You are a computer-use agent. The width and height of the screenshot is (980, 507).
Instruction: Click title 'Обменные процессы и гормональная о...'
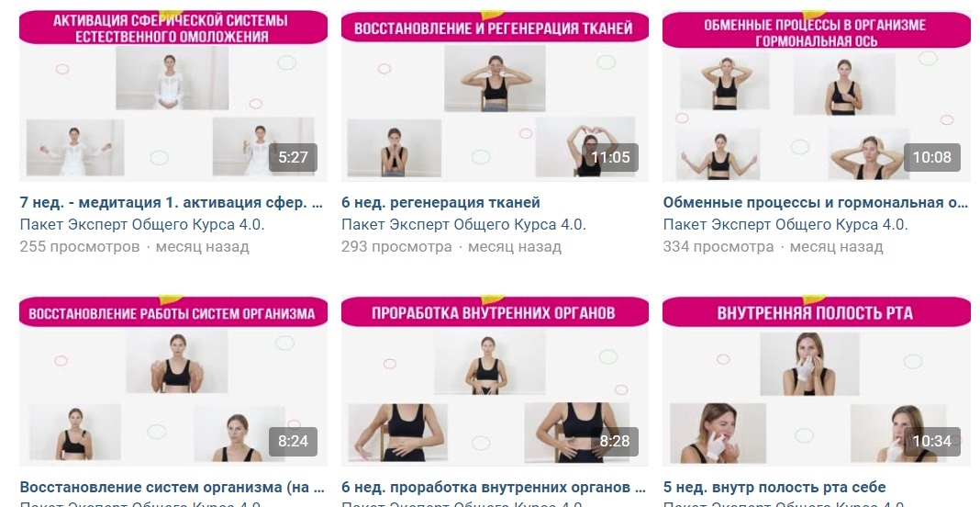pos(816,202)
